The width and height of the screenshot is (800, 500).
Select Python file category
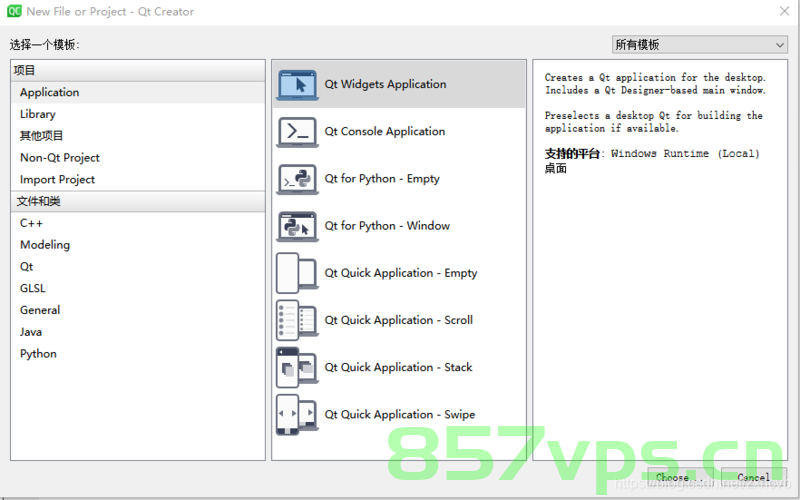coord(138,354)
